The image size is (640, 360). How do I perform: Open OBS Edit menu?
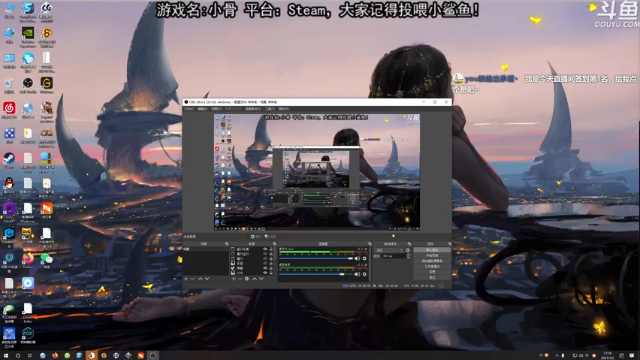(x=202, y=109)
